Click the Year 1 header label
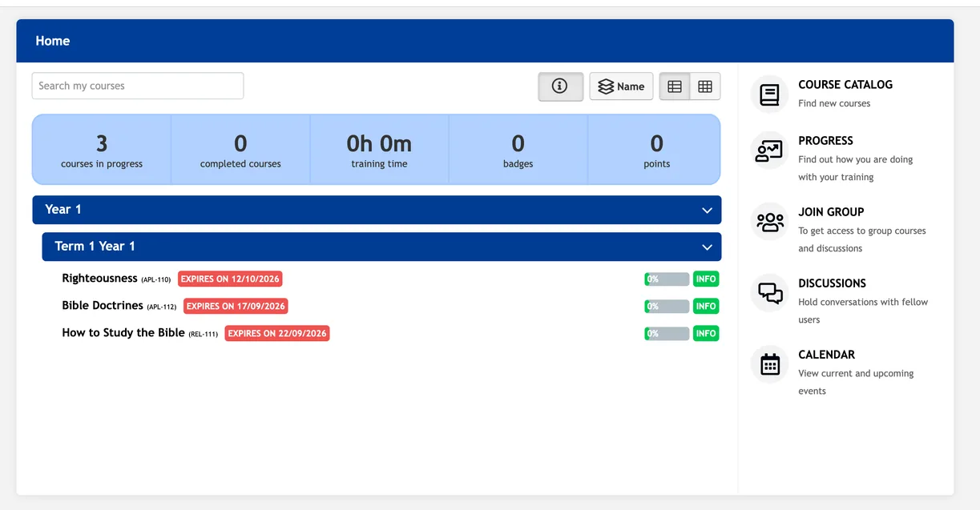Viewport: 980px width, 510px height. pos(63,209)
